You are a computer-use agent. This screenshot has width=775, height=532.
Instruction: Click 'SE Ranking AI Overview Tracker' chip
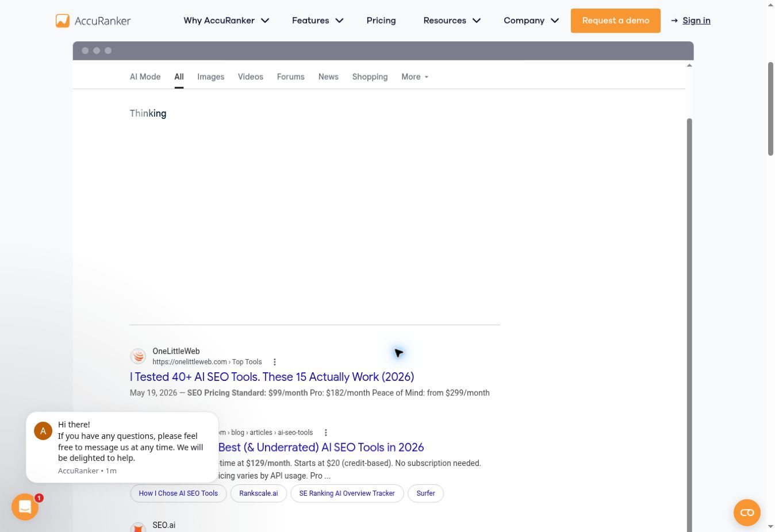tap(347, 494)
